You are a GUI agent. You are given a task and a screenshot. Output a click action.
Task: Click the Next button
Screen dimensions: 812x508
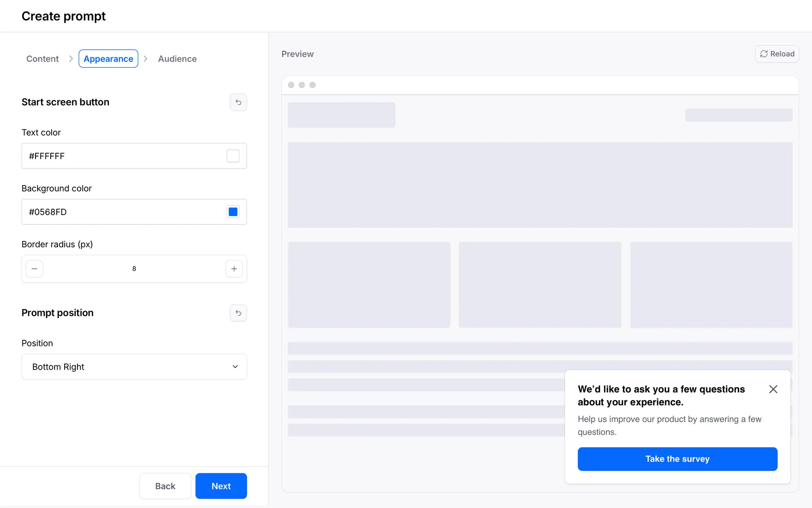pos(221,486)
